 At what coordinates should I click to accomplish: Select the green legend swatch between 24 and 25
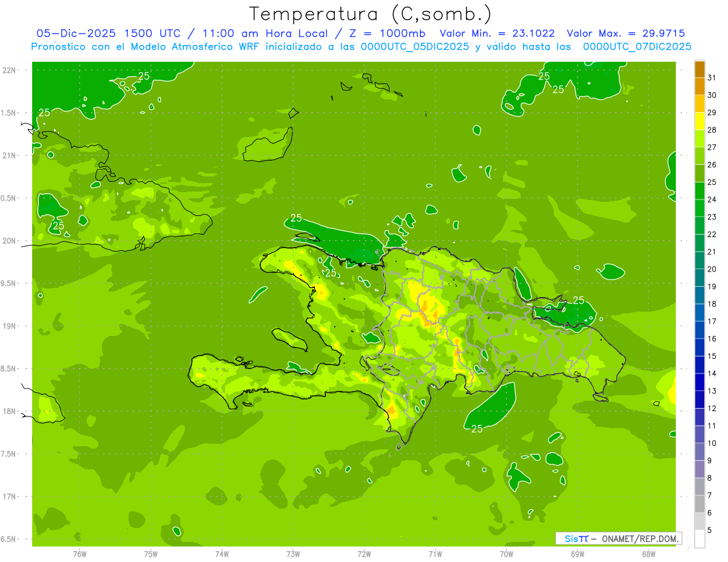pos(699,191)
